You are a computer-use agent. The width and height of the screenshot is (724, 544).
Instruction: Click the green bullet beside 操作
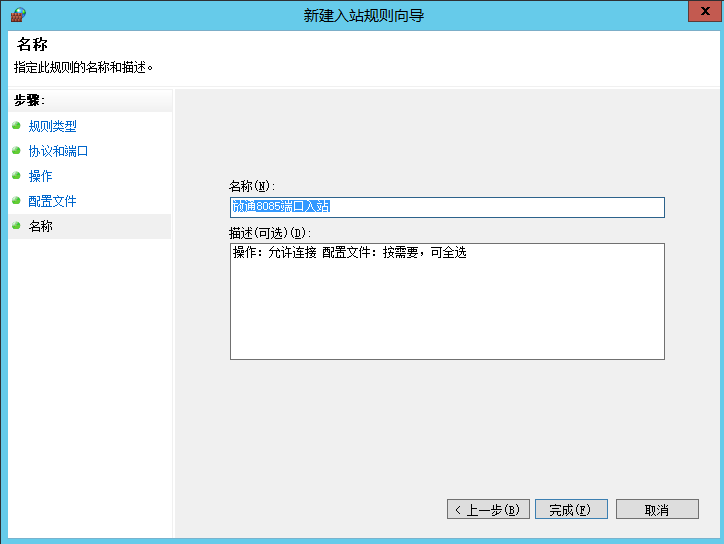pyautogui.click(x=17, y=176)
